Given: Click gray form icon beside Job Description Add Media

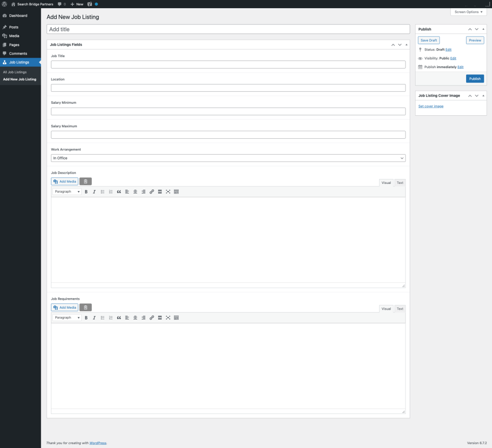Looking at the screenshot, I should point(86,182).
